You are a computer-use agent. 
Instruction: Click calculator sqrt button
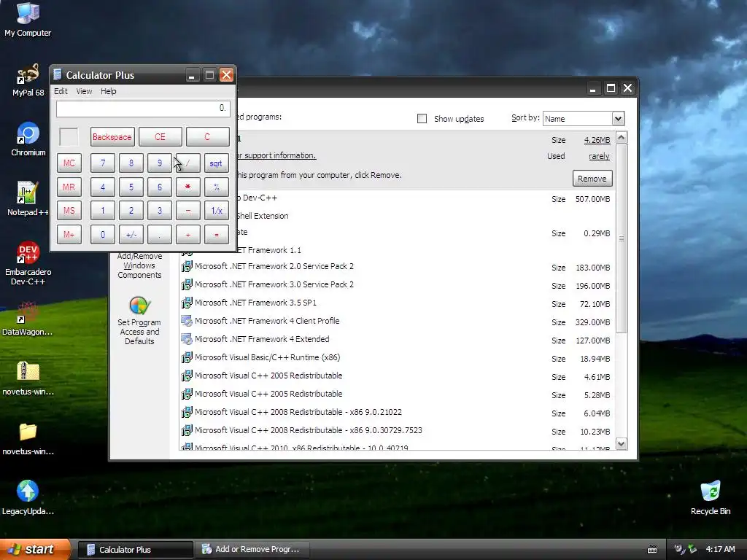[216, 163]
